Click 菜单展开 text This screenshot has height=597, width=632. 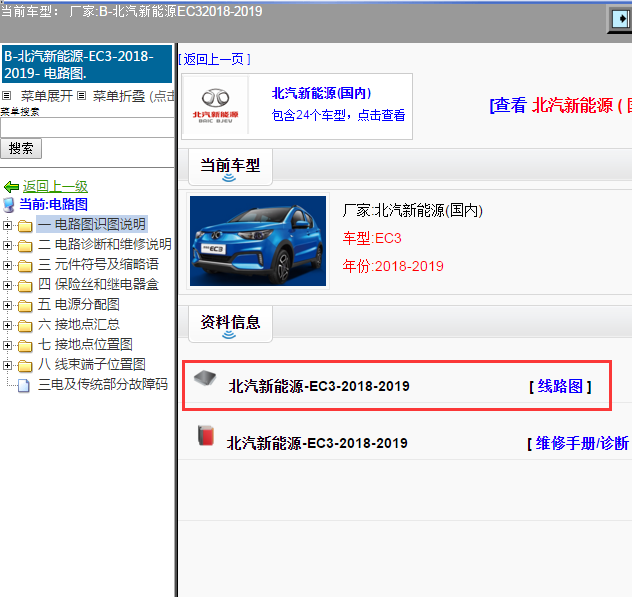47,96
